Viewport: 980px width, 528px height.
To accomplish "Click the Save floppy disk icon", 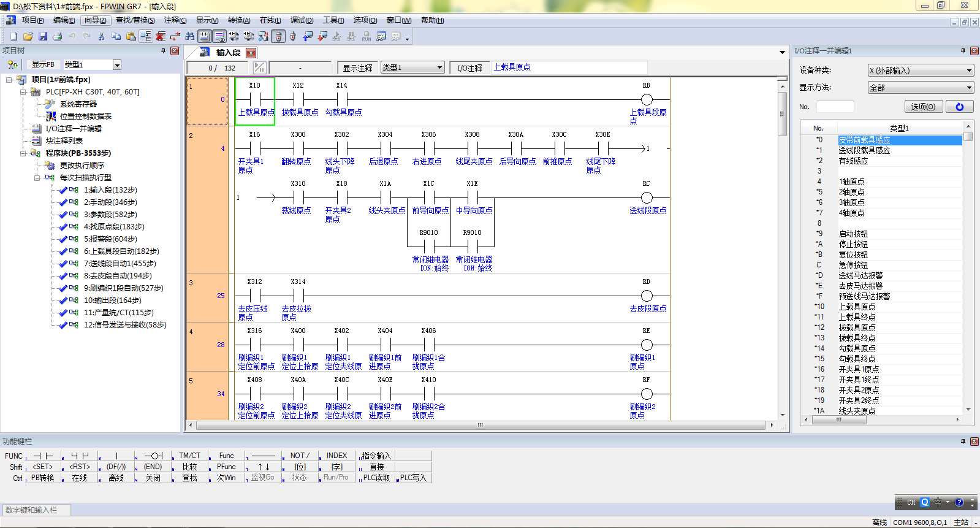I will (x=43, y=37).
